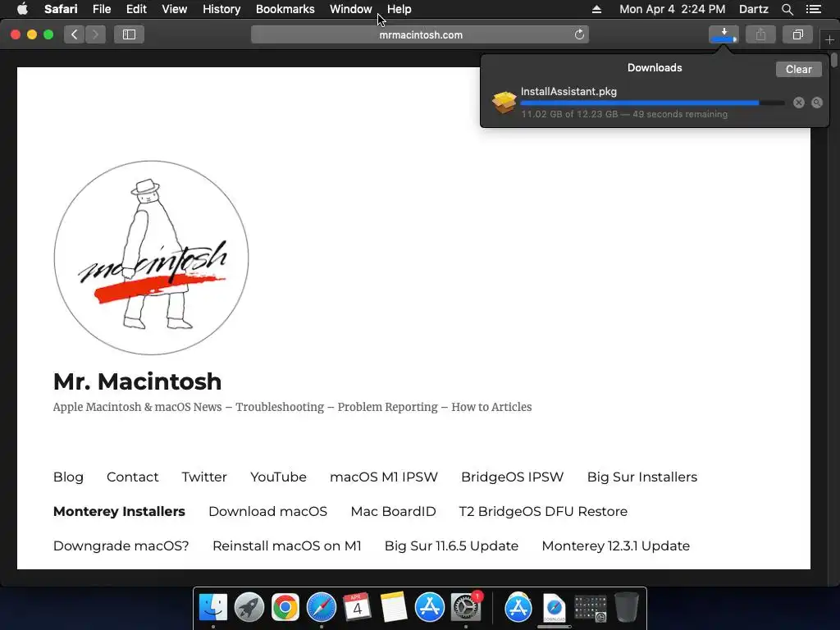
Task: Show the tab overview button
Action: click(x=797, y=34)
